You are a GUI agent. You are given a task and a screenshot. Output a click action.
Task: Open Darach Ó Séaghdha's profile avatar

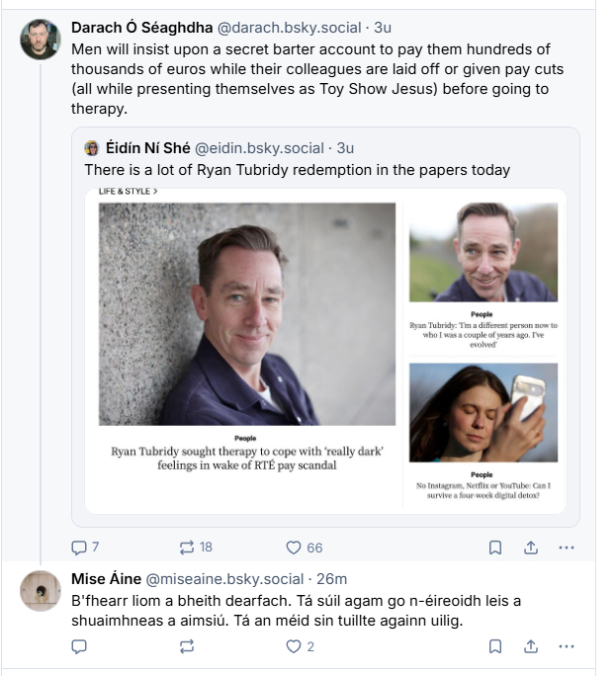(x=41, y=40)
